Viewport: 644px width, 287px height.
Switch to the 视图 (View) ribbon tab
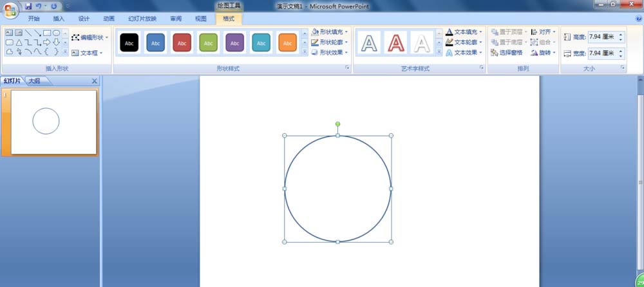201,19
